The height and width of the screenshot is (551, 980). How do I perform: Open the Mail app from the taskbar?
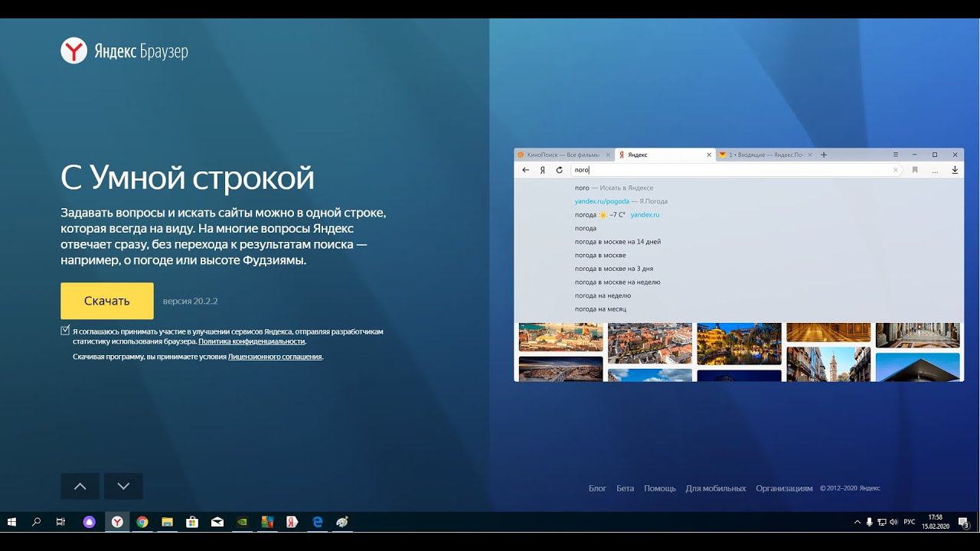(217, 522)
